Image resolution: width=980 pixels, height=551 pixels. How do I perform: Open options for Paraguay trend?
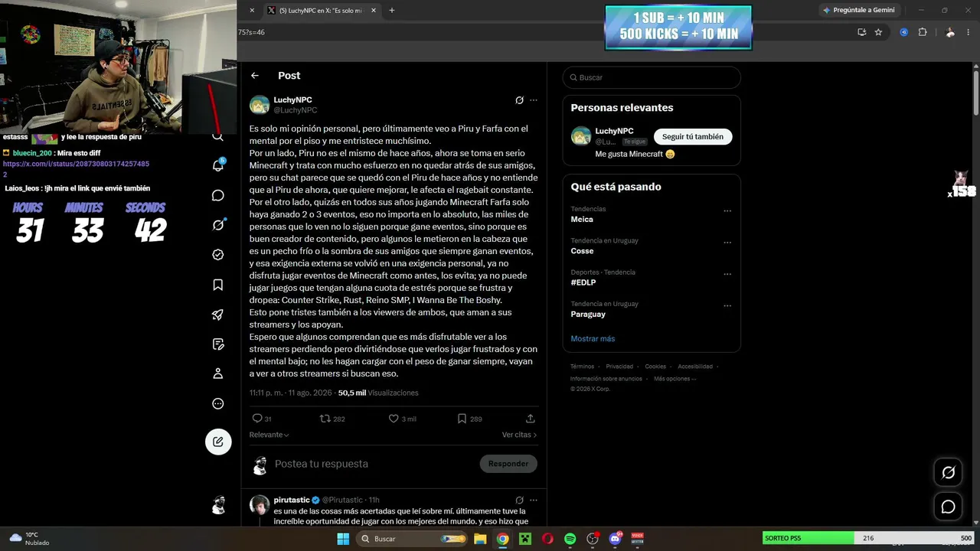tap(727, 306)
